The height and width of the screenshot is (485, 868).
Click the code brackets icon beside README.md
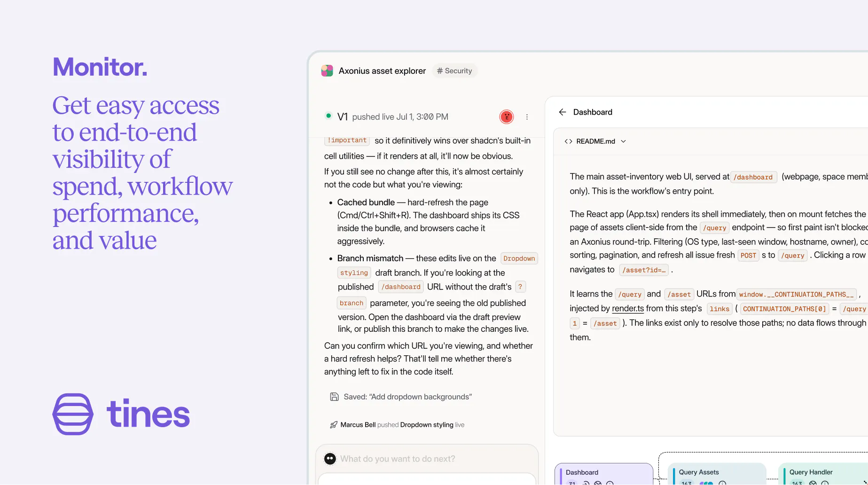(x=568, y=141)
